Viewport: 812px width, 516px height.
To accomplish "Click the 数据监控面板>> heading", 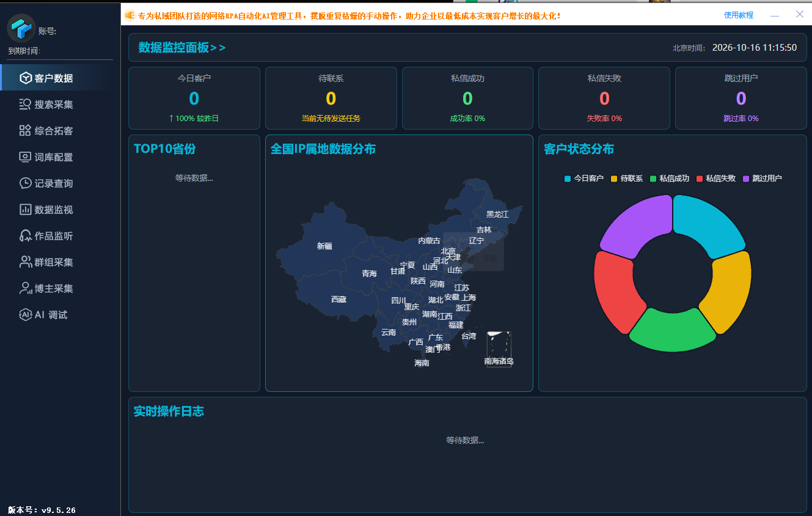I will (x=182, y=48).
